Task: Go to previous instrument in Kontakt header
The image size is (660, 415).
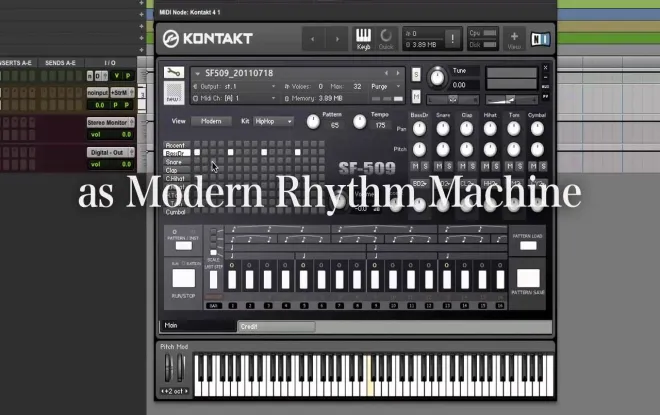Action: coord(313,39)
